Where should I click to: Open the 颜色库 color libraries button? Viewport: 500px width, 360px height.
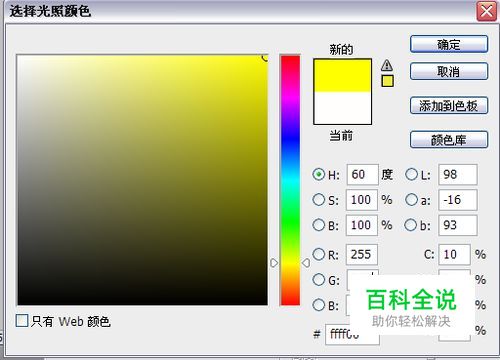pyautogui.click(x=449, y=140)
